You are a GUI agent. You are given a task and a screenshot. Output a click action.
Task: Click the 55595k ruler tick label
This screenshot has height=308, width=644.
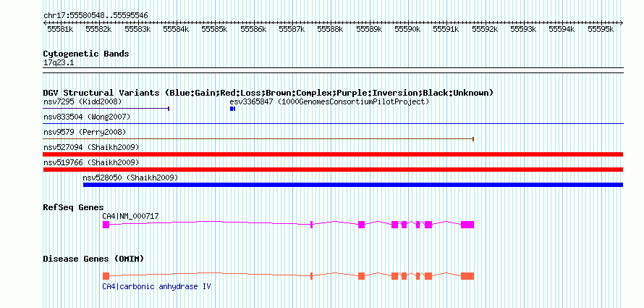[601, 29]
